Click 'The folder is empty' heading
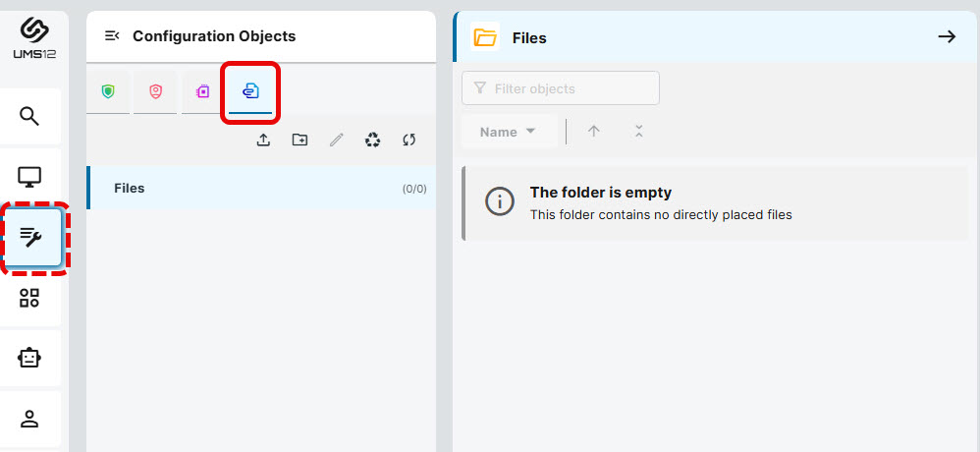 click(x=601, y=193)
